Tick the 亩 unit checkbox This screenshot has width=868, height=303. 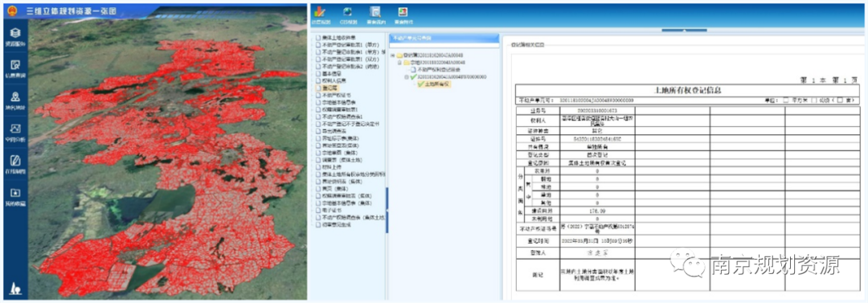[x=840, y=100]
